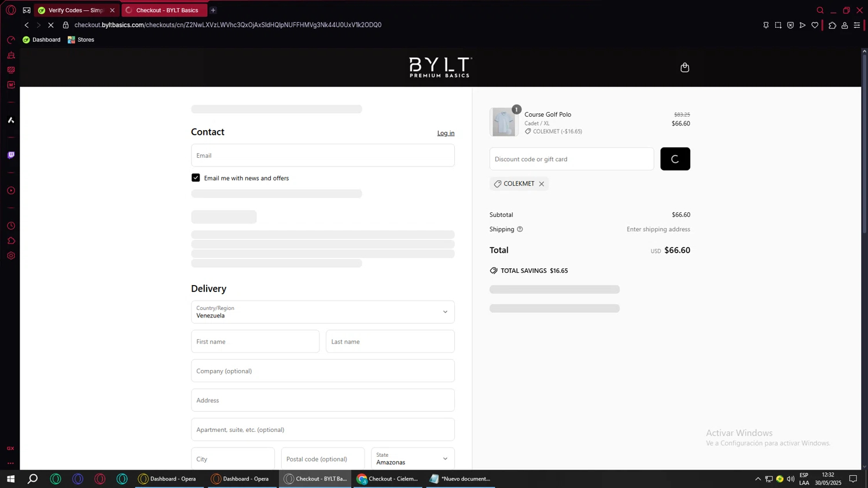The image size is (868, 488).
Task: Switch to Checkout - Cielem Chrome window
Action: (x=388, y=479)
